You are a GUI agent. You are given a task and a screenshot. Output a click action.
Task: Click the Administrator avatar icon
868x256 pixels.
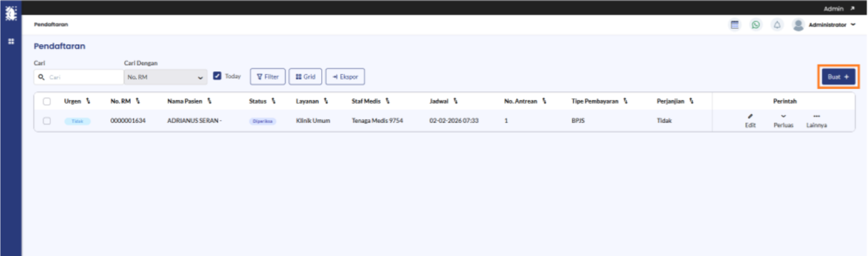point(799,25)
